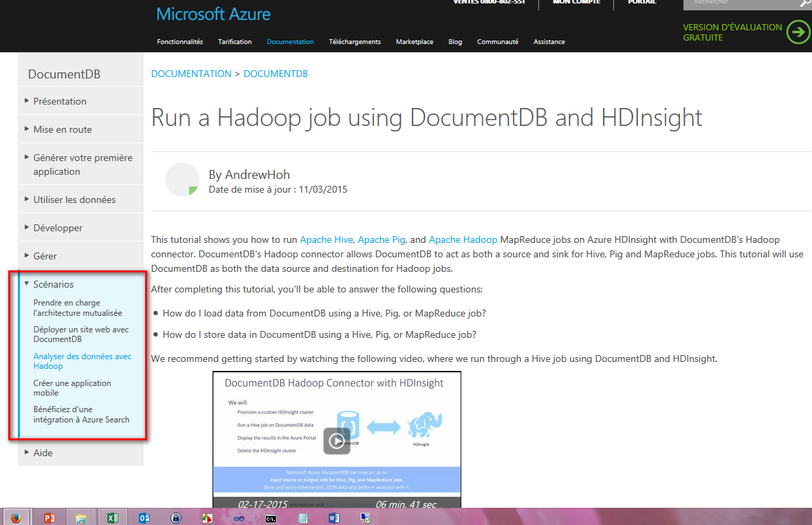Open Excel from the taskbar
Image resolution: width=812 pixels, height=525 pixels.
click(x=112, y=517)
